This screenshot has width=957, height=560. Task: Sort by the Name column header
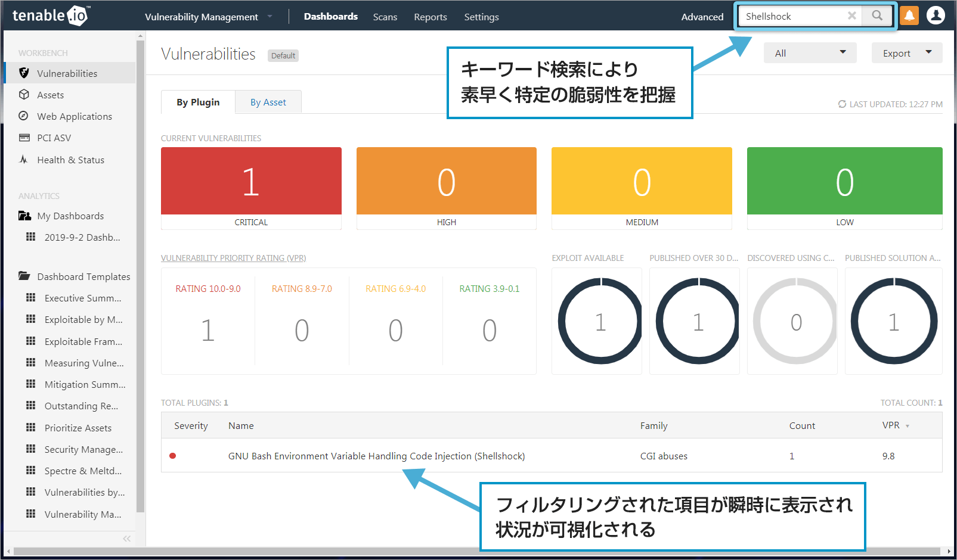(241, 426)
